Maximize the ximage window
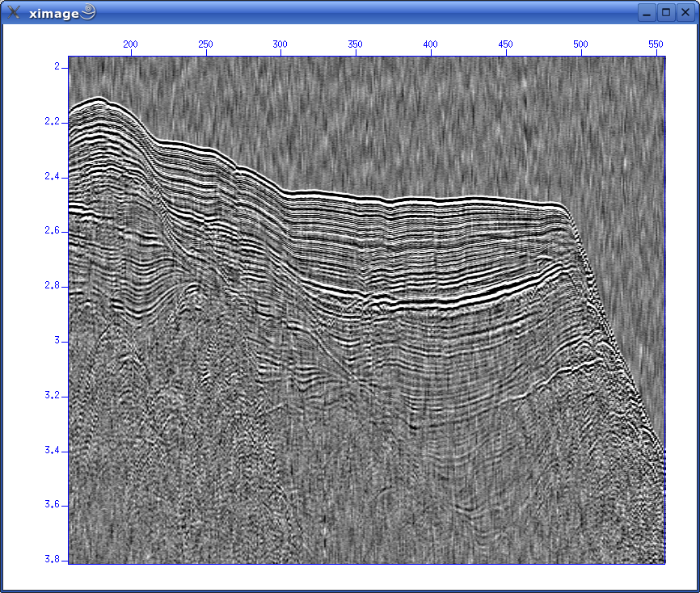Viewport: 700px width, 593px height. 666,12
